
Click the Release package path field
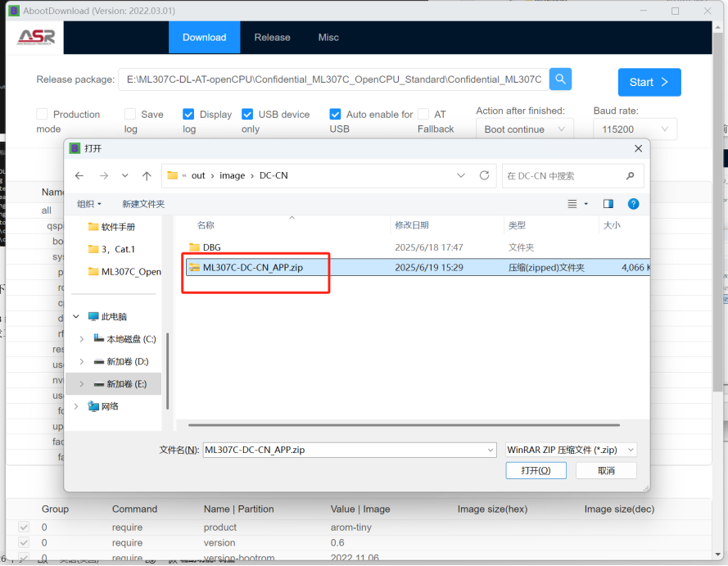coord(333,79)
